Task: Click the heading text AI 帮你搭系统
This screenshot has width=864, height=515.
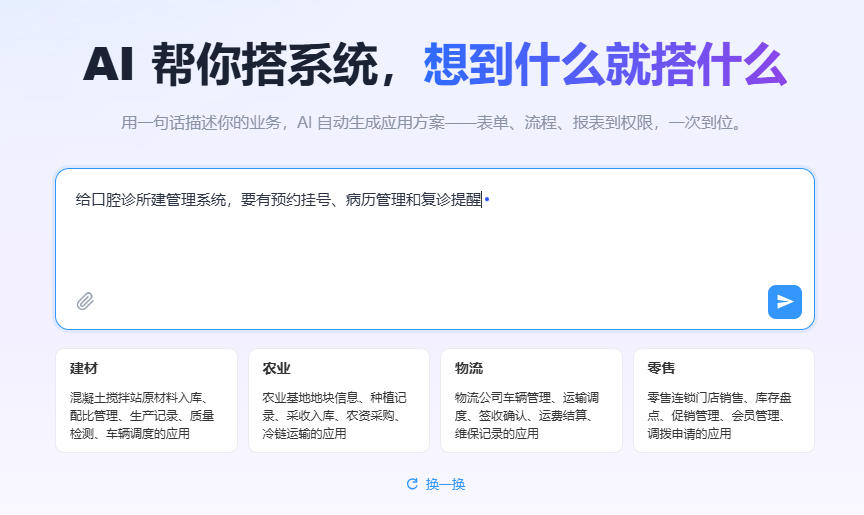Action: tap(231, 65)
